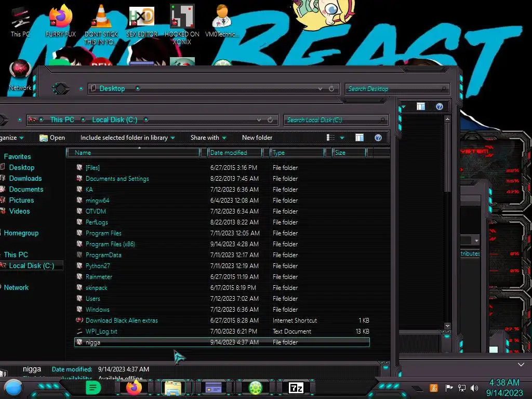Select Pictures in the navigation pane

point(21,200)
